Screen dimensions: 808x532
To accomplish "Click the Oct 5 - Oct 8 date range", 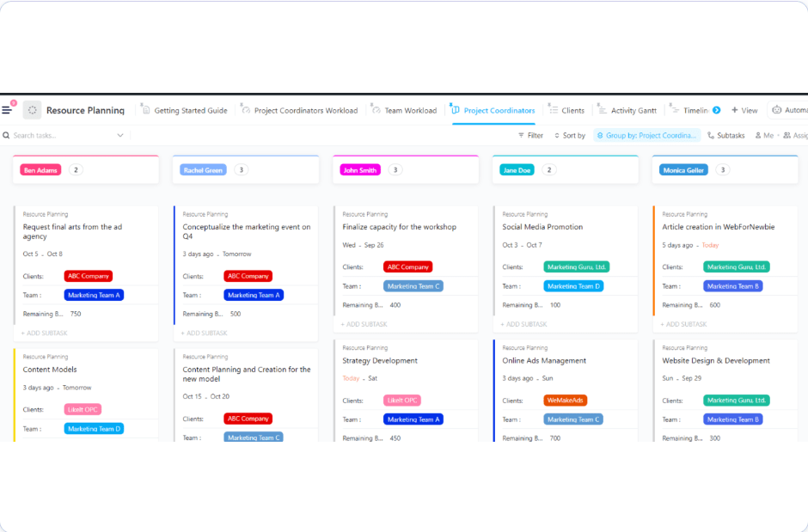I will click(x=43, y=254).
